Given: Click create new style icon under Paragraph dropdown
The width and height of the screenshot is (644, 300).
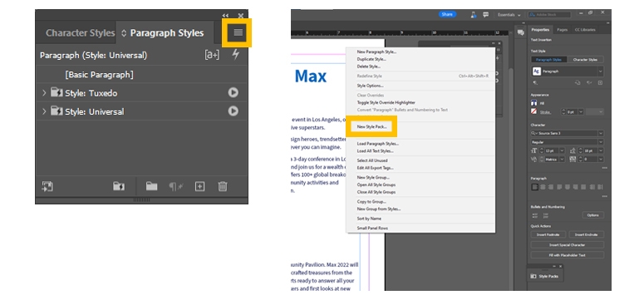Looking at the screenshot, I should click(x=600, y=82).
